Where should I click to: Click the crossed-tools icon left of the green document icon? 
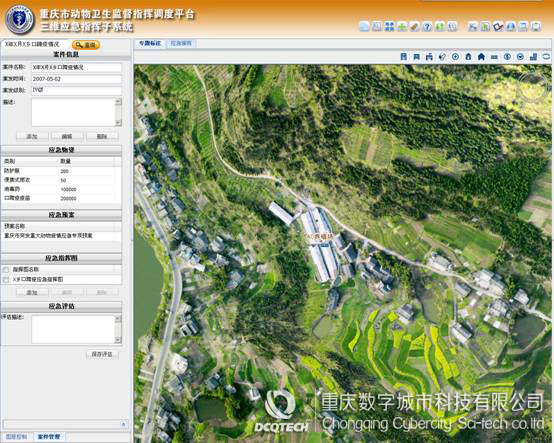472,26
